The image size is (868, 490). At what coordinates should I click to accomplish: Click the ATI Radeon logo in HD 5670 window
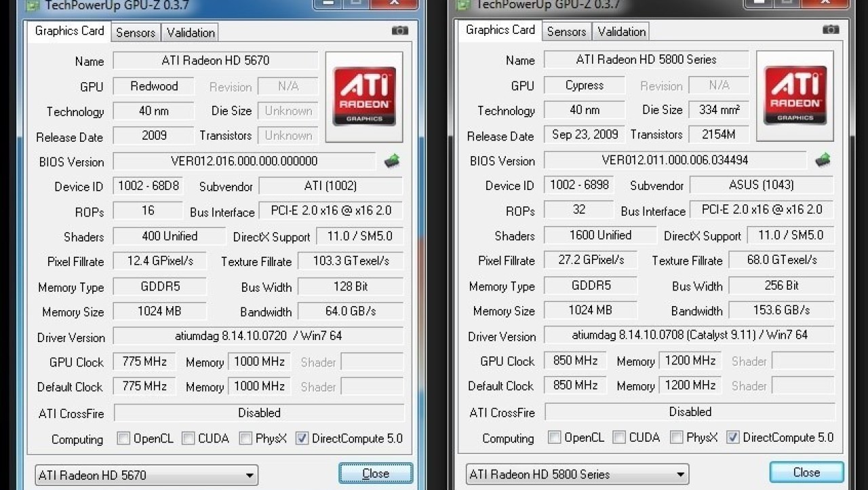click(364, 96)
